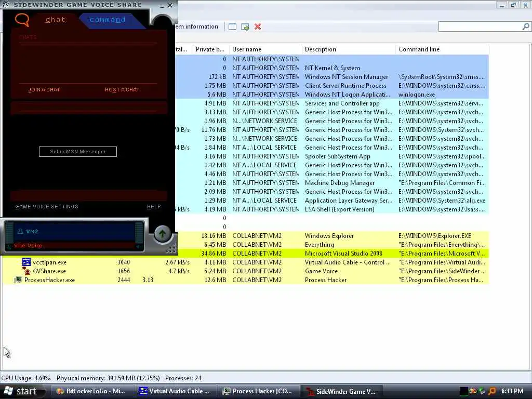
Task: Select Client Server Runtime Process row
Action: [x=332, y=86]
